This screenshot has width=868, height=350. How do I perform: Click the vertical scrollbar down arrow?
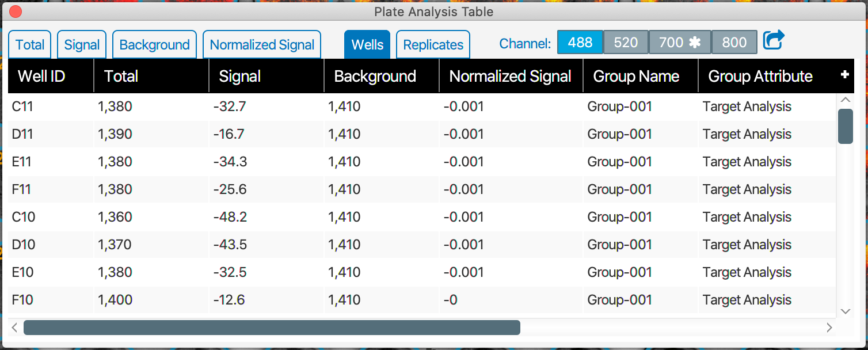point(845,311)
